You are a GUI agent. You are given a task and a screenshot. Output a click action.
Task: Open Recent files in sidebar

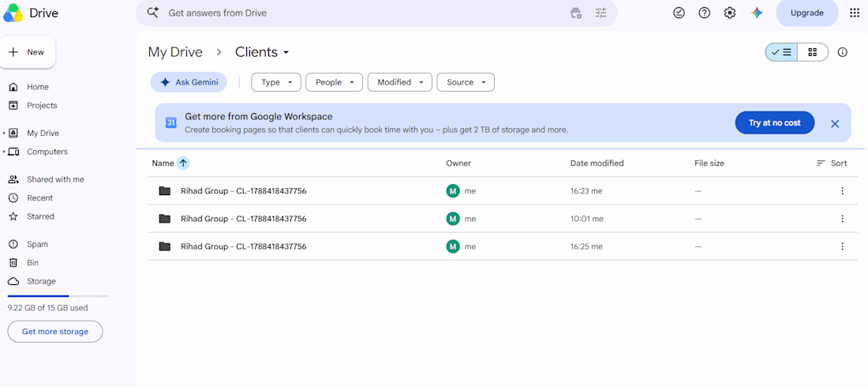click(x=40, y=198)
